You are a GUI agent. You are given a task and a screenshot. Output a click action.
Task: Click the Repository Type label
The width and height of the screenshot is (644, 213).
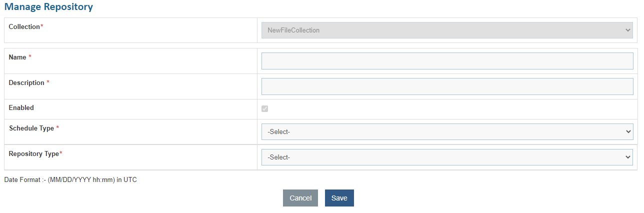click(34, 154)
